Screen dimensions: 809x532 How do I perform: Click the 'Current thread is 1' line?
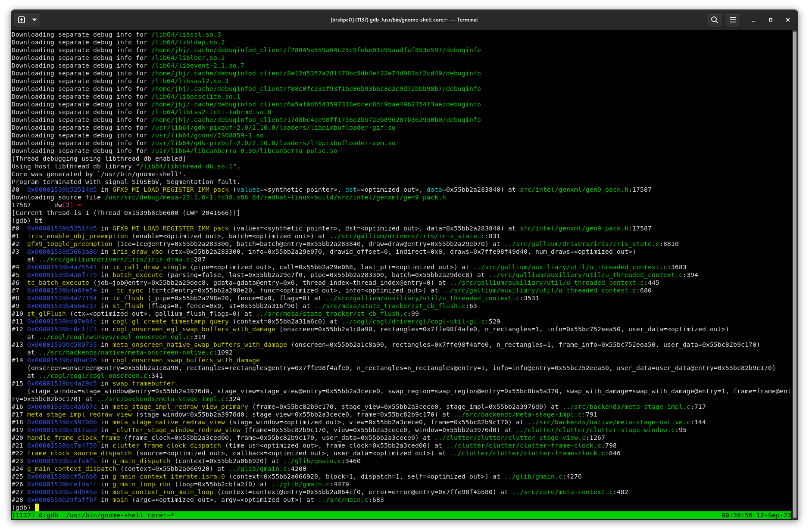(126, 213)
